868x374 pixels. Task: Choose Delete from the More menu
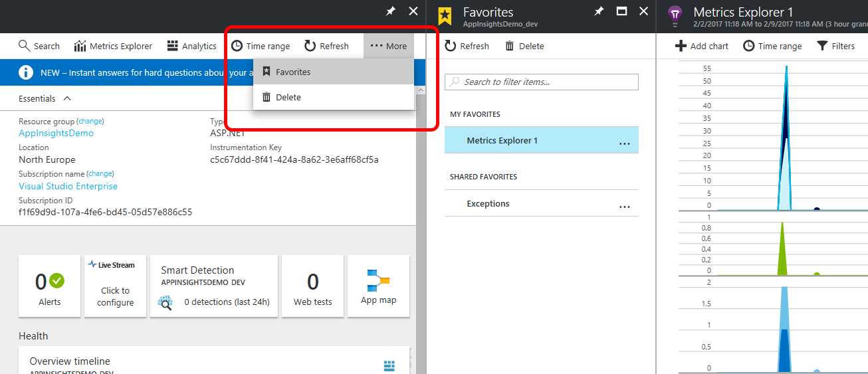click(334, 97)
